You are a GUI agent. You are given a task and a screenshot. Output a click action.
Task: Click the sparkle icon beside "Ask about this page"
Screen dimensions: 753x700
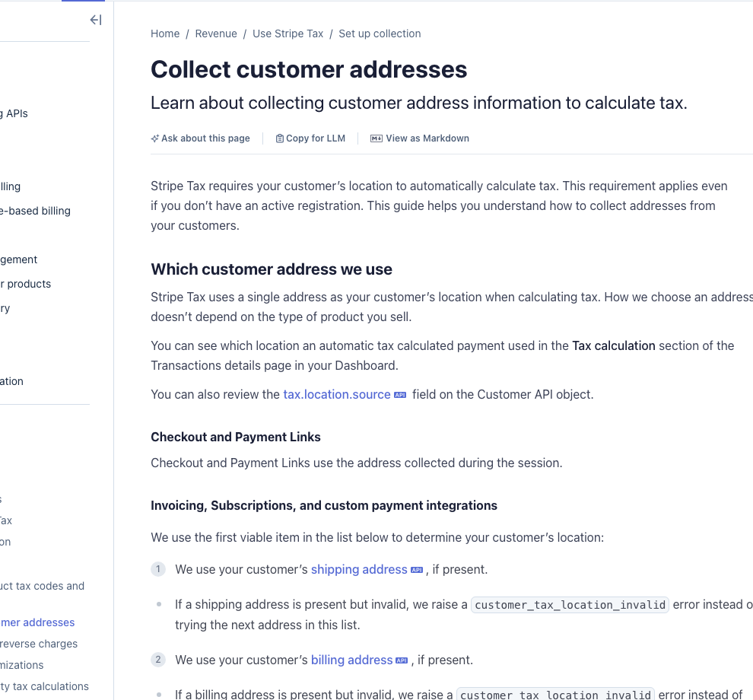155,138
